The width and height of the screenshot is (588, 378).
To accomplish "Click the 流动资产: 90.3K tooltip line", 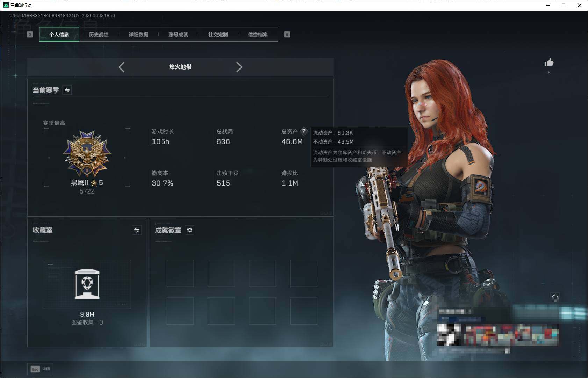I will point(333,133).
